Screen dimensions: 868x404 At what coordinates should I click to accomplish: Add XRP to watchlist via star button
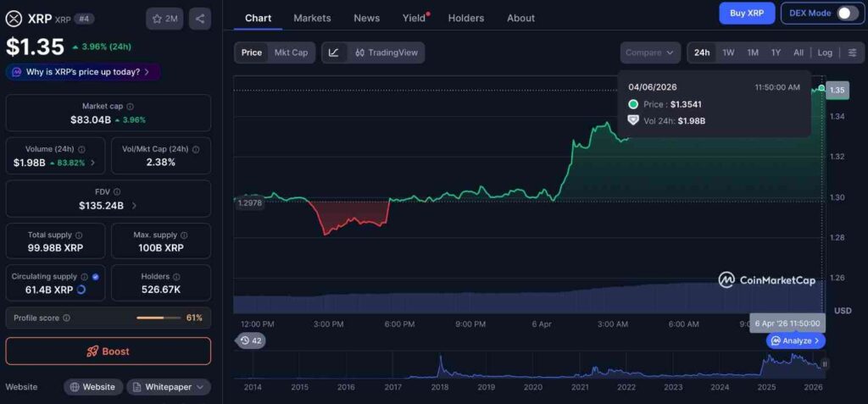coord(164,19)
